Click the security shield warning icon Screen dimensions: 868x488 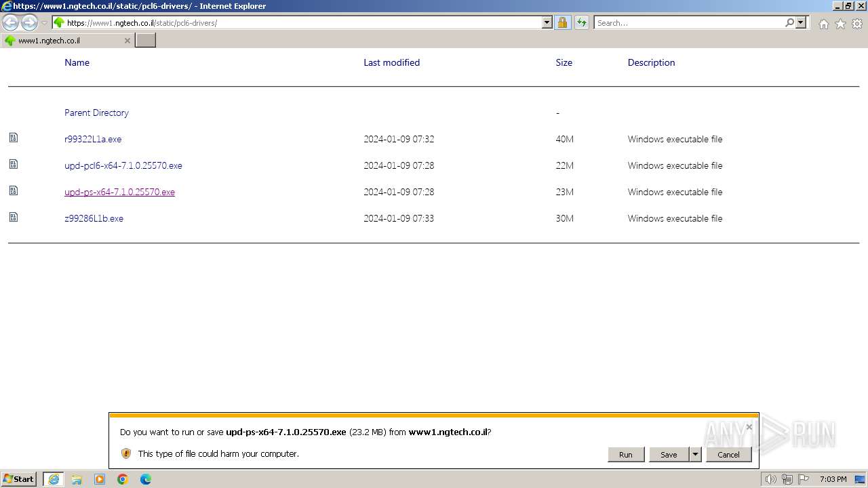coord(126,453)
